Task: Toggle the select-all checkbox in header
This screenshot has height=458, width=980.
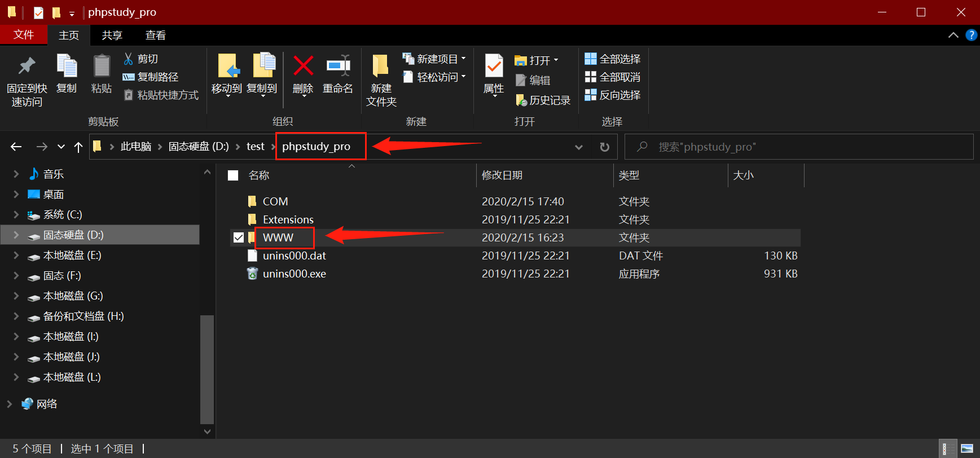Action: tap(233, 175)
